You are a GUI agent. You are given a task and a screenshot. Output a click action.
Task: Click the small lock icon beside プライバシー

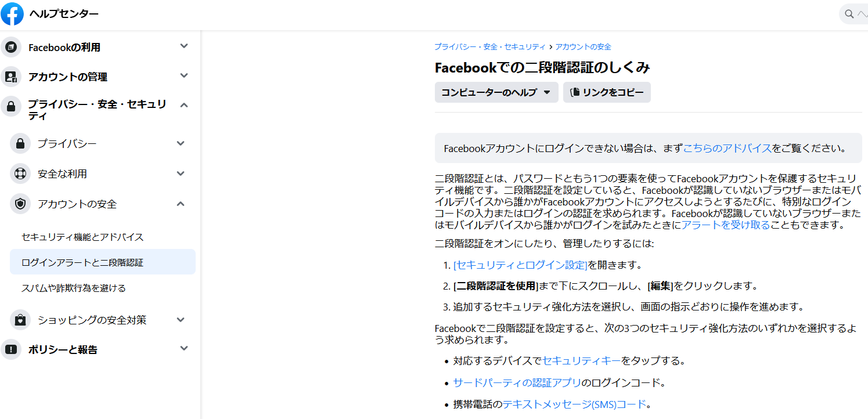(20, 143)
